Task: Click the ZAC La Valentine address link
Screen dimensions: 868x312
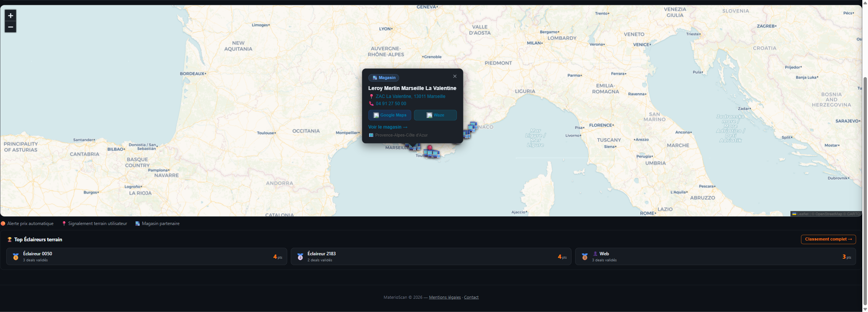Action: point(410,96)
